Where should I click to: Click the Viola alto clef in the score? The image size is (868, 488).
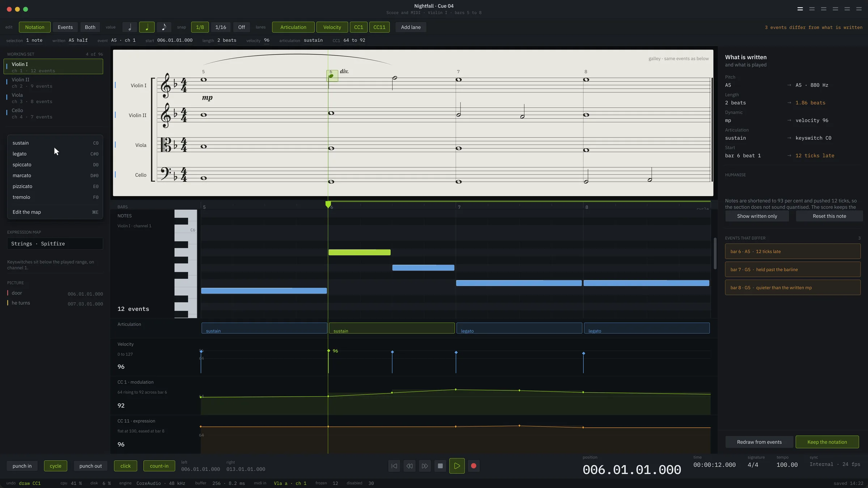click(x=166, y=145)
